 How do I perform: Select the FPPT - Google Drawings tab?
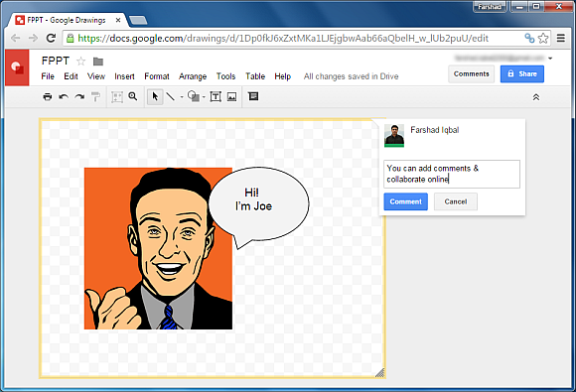click(67, 20)
